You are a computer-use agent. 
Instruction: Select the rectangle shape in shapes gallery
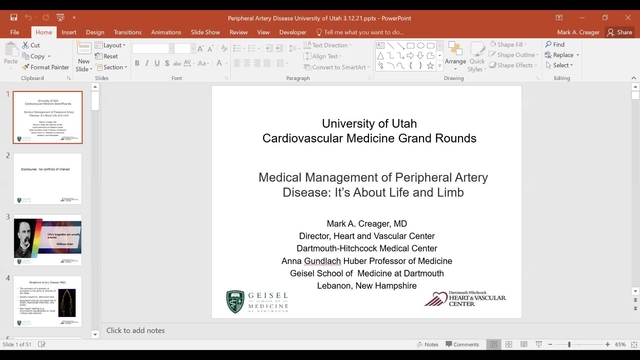point(411,46)
